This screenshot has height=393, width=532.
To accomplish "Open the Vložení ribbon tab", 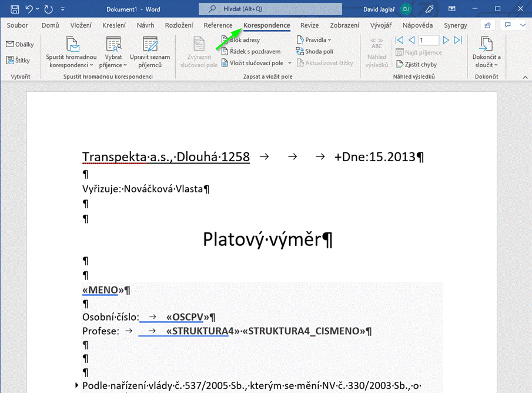I will click(81, 25).
